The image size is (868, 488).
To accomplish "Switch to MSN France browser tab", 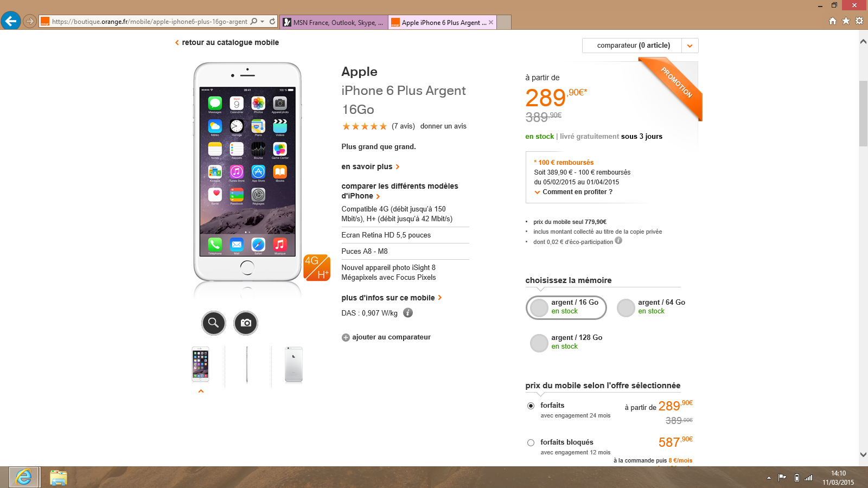I will click(334, 22).
